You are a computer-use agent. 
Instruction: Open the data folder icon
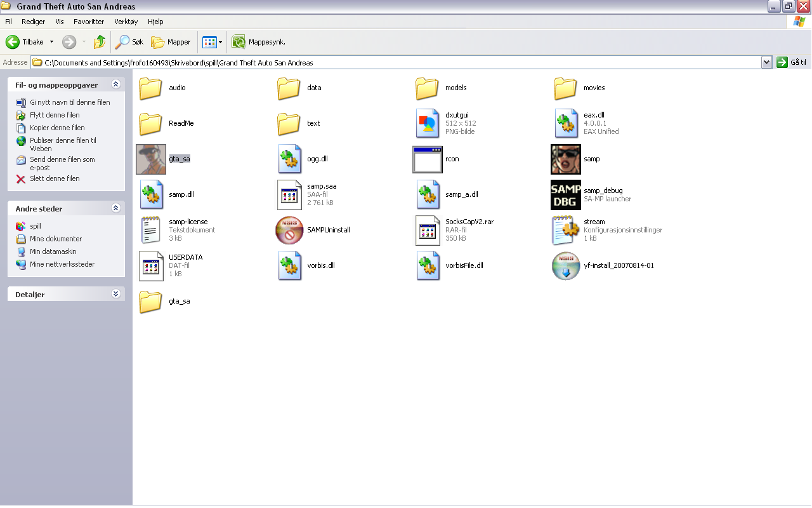click(289, 88)
